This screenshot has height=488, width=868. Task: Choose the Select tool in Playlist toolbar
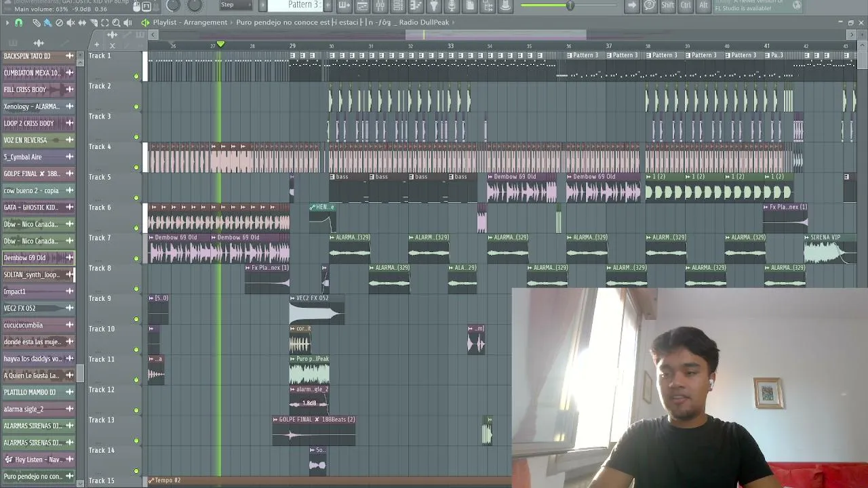[x=105, y=22]
